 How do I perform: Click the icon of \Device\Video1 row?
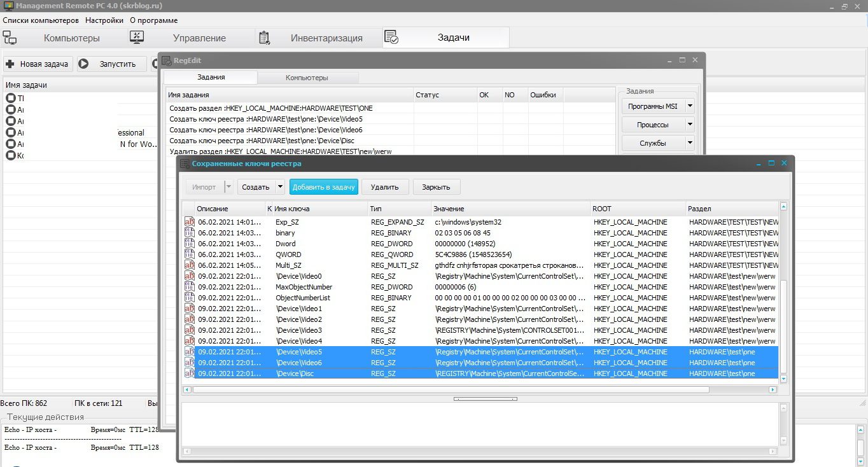[189, 309]
